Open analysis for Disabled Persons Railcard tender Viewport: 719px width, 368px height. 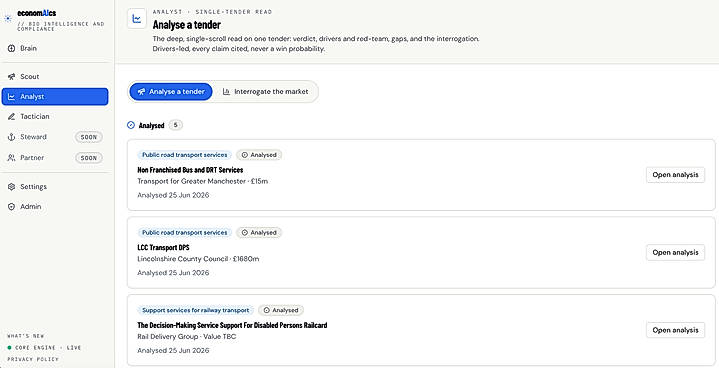[675, 330]
